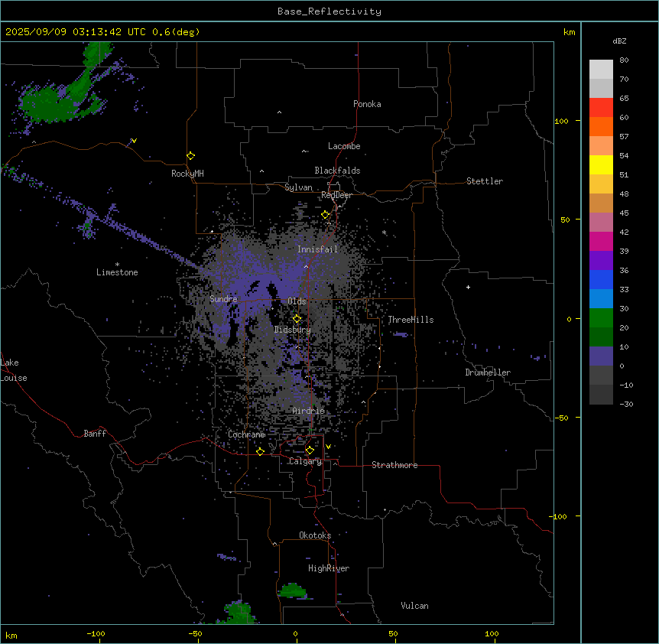Click the 33 value on dBZ scale
The width and height of the screenshot is (659, 644).
pos(624,289)
